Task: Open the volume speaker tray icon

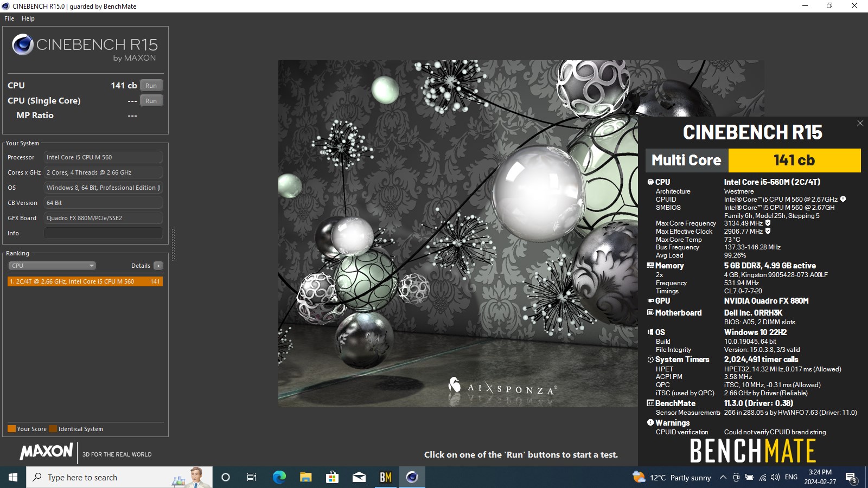Action: (775, 477)
